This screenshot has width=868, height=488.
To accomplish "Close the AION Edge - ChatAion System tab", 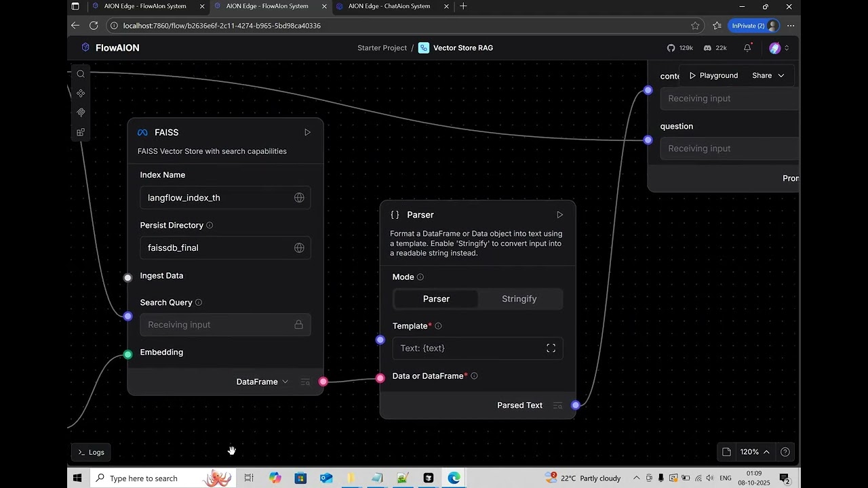I will (446, 7).
